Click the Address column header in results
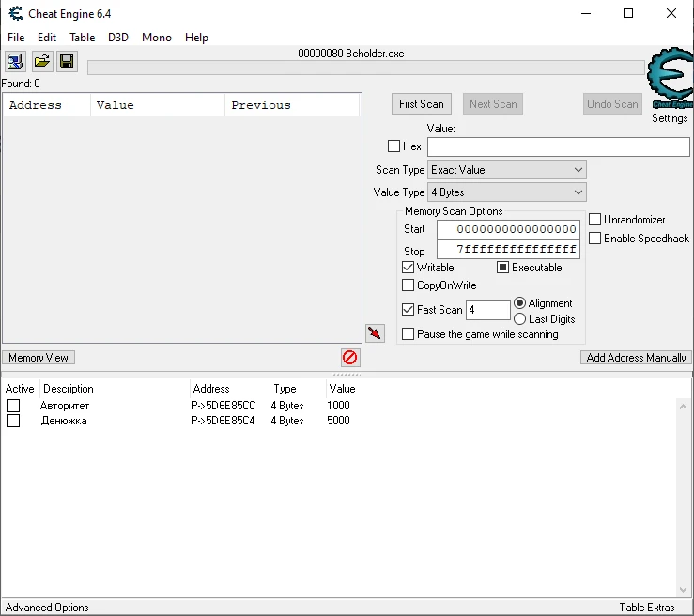The image size is (694, 616). coord(46,105)
